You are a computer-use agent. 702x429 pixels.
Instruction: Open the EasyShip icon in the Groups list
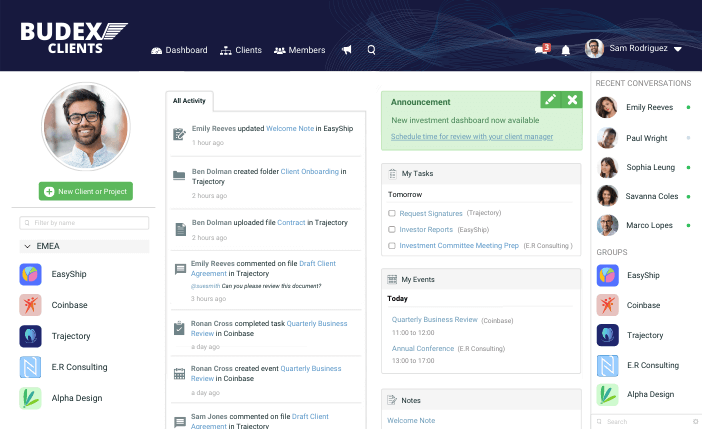click(x=608, y=275)
